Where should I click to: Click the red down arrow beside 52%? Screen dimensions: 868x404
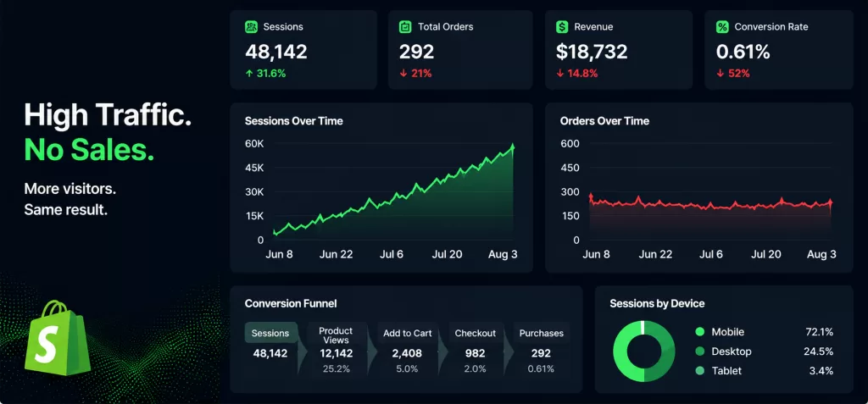click(720, 73)
